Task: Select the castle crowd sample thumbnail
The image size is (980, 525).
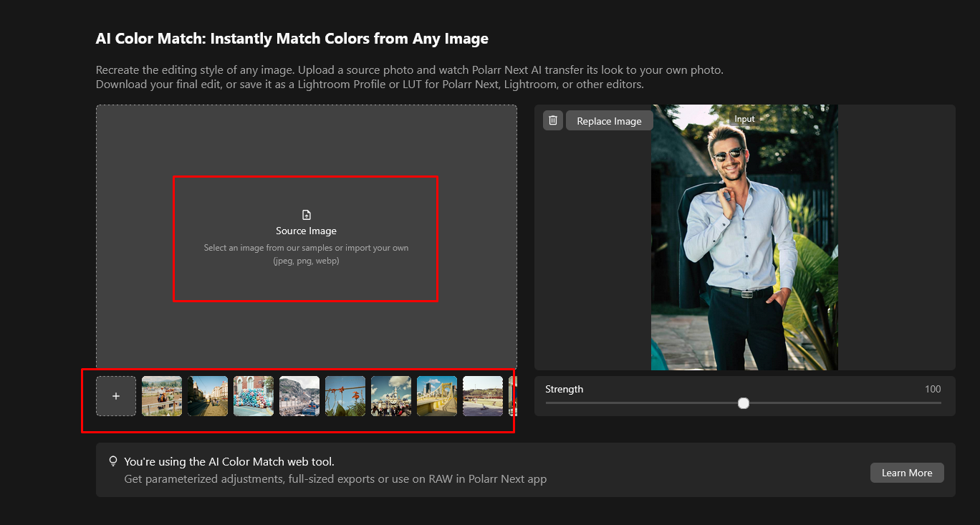Action: [x=391, y=395]
